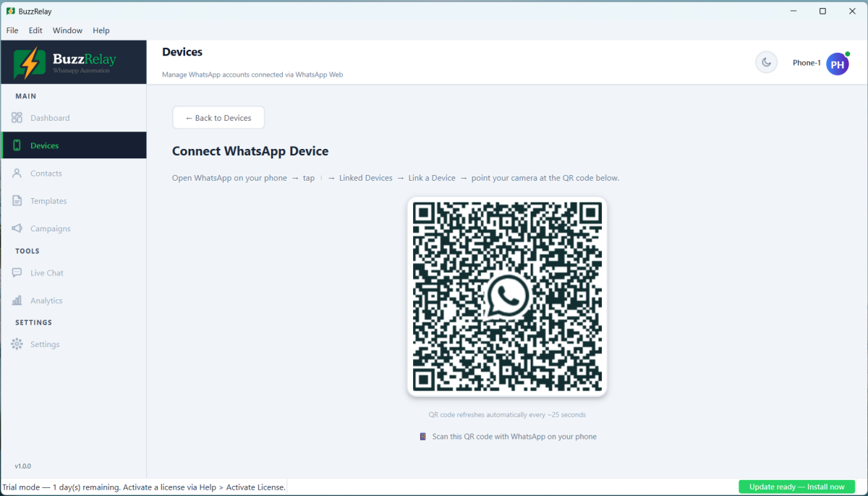Open Settings page label
The height and width of the screenshot is (496, 868).
point(45,344)
